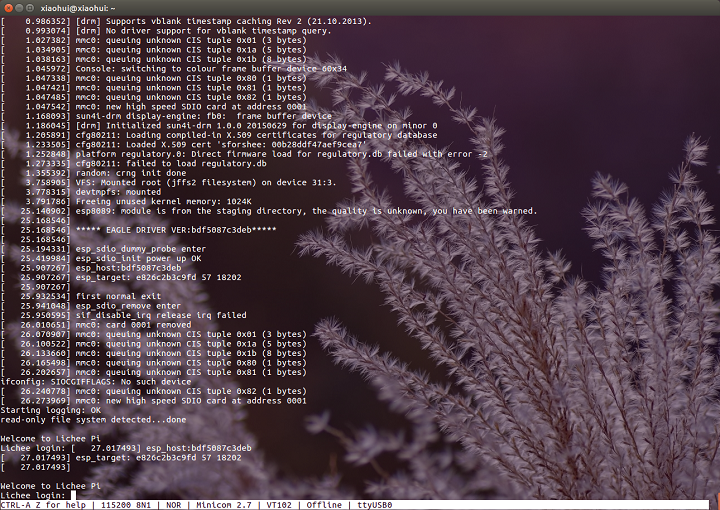This screenshot has height=510, width=720.
Task: Click 'CTRL-A Z for help' in status bar
Action: pos(43,505)
